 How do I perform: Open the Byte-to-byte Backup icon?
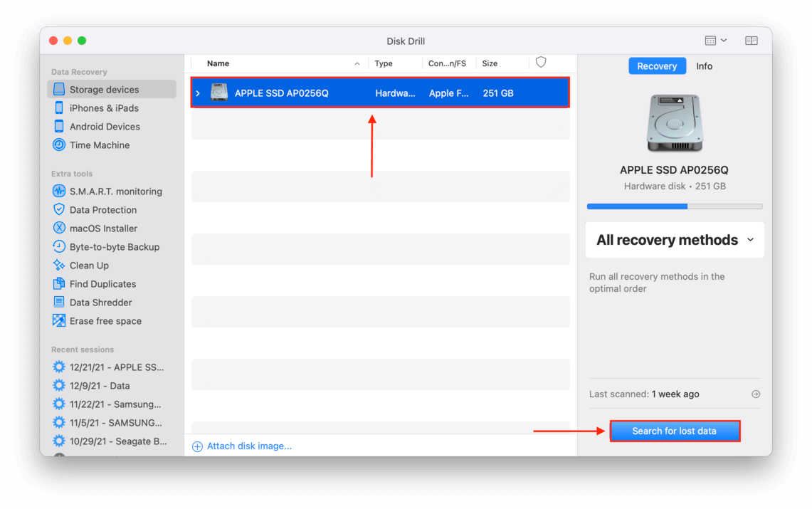[59, 246]
